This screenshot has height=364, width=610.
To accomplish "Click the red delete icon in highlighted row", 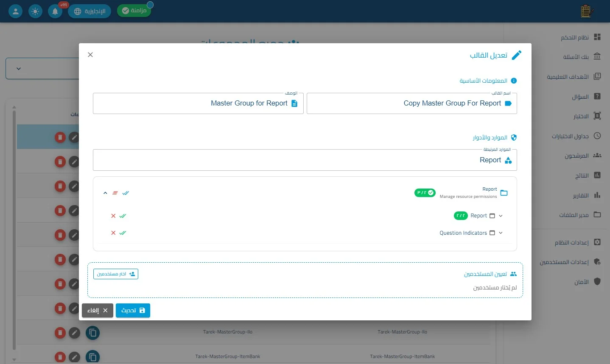I will (60, 137).
